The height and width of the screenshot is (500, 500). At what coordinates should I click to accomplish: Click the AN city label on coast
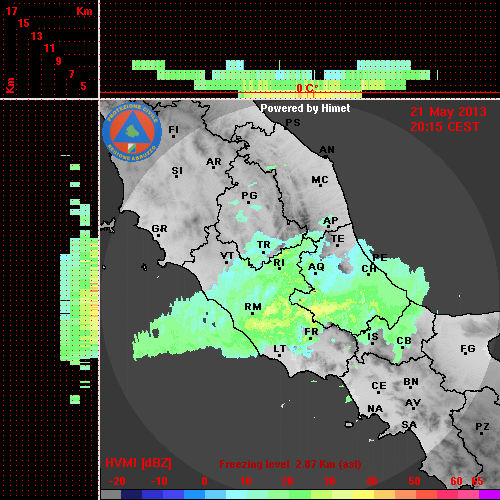(327, 150)
